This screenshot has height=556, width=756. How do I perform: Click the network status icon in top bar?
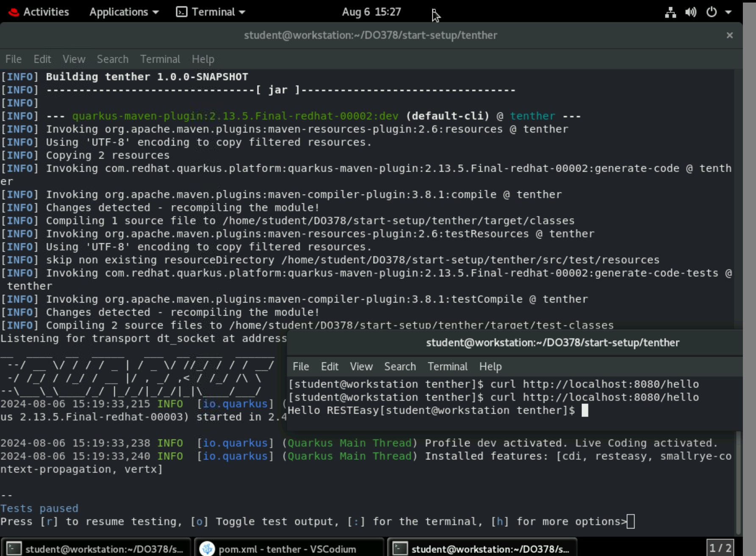[x=670, y=12]
